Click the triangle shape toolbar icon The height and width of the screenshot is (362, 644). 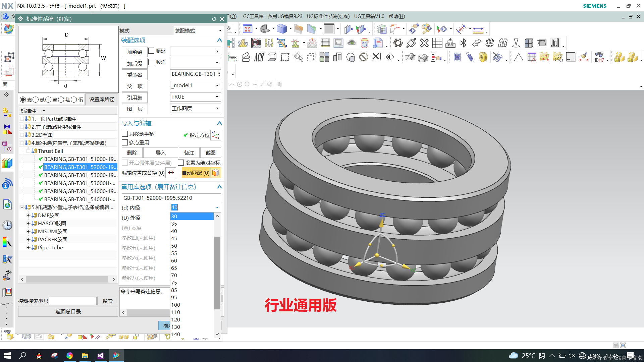[519, 57]
